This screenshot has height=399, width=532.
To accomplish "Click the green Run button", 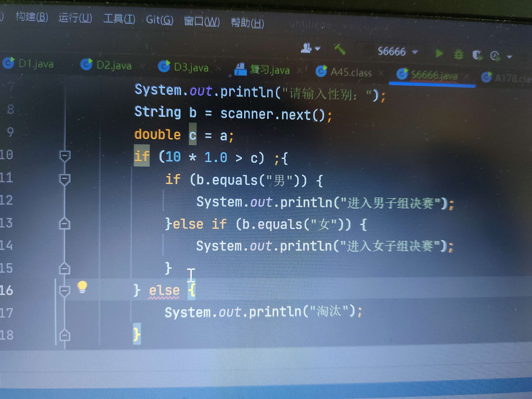I will (x=439, y=53).
